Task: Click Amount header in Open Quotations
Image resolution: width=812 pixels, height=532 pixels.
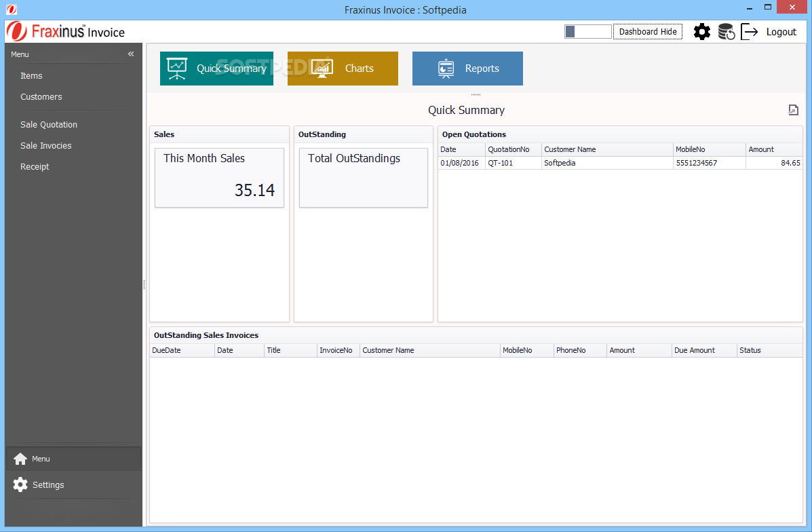Action: pos(774,149)
